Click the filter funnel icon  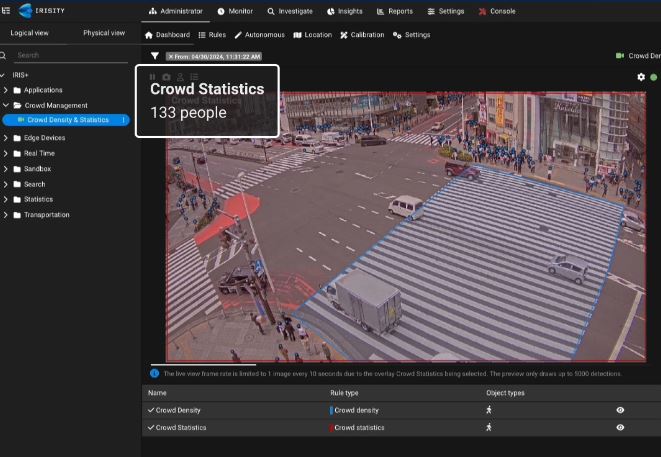[x=155, y=56]
